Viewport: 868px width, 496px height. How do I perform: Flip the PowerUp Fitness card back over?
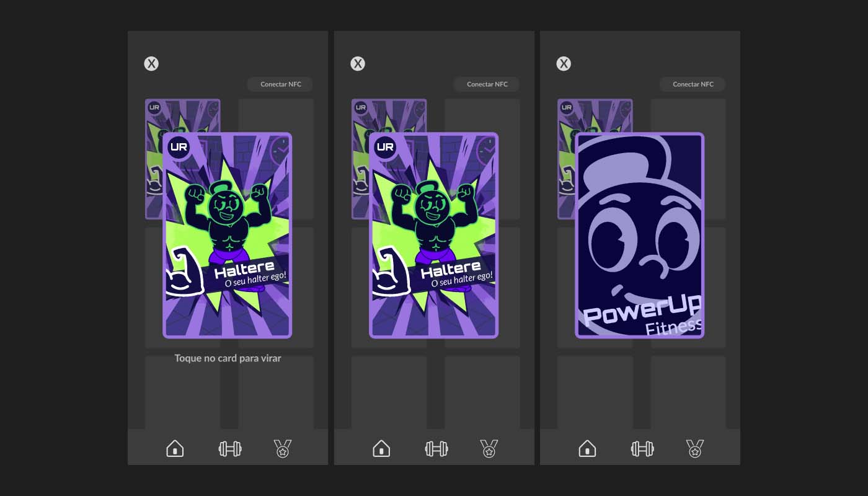point(639,236)
